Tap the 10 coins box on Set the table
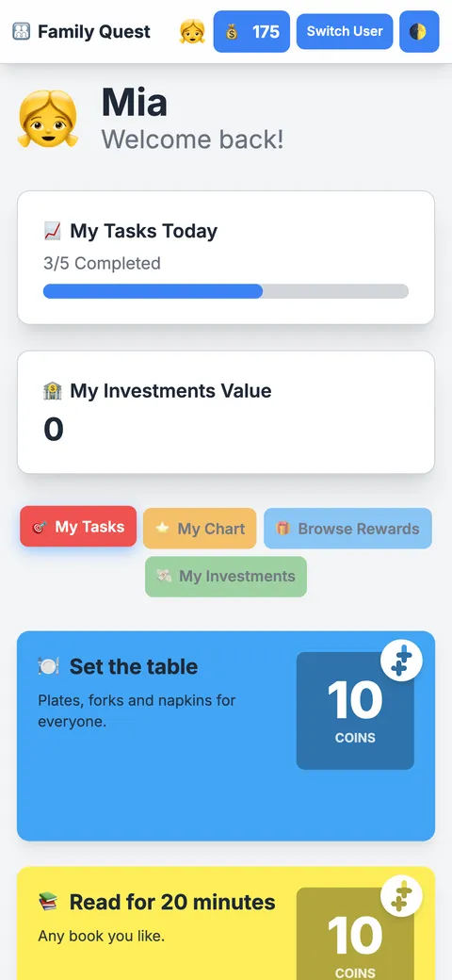The image size is (452, 980). tap(355, 711)
